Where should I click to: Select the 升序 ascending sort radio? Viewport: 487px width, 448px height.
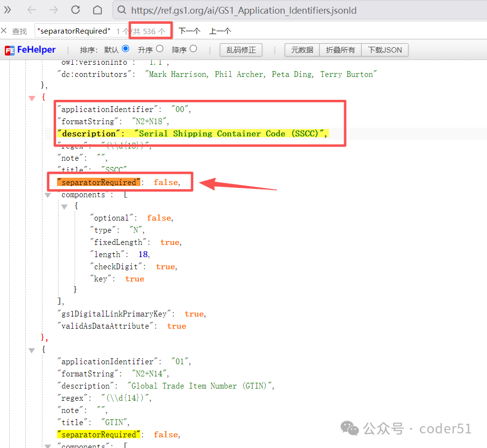(159, 49)
